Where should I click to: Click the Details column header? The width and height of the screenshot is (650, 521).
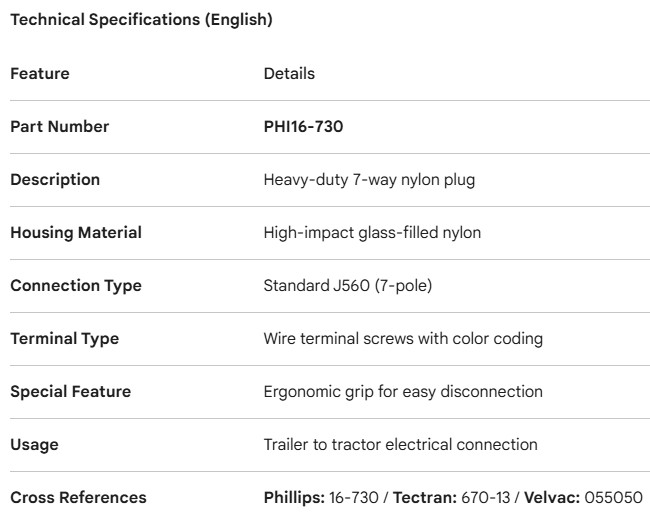289,74
